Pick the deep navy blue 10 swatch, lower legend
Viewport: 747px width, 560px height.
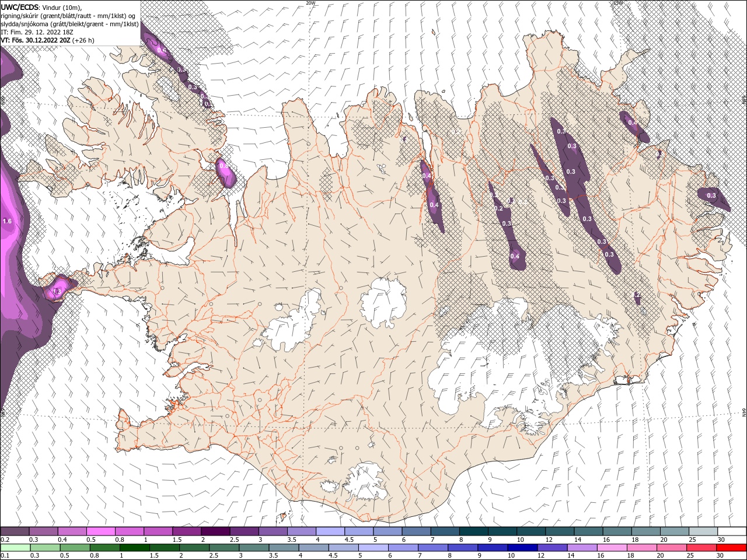[x=522, y=548]
